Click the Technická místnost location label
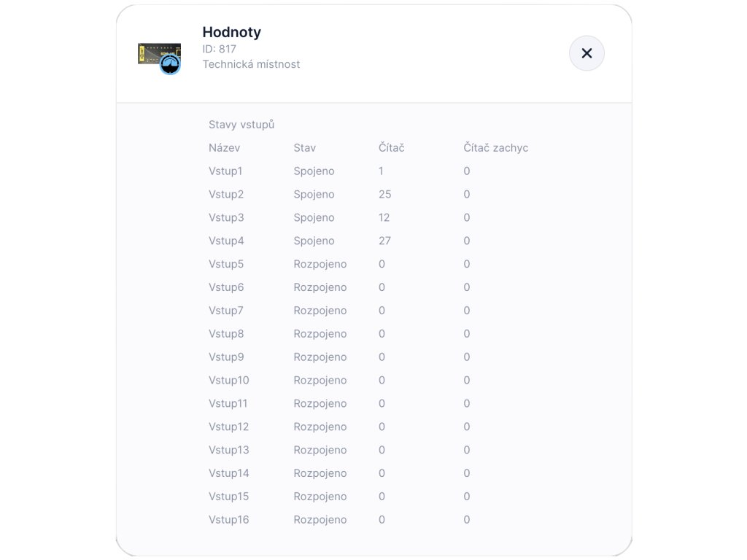 (x=251, y=64)
